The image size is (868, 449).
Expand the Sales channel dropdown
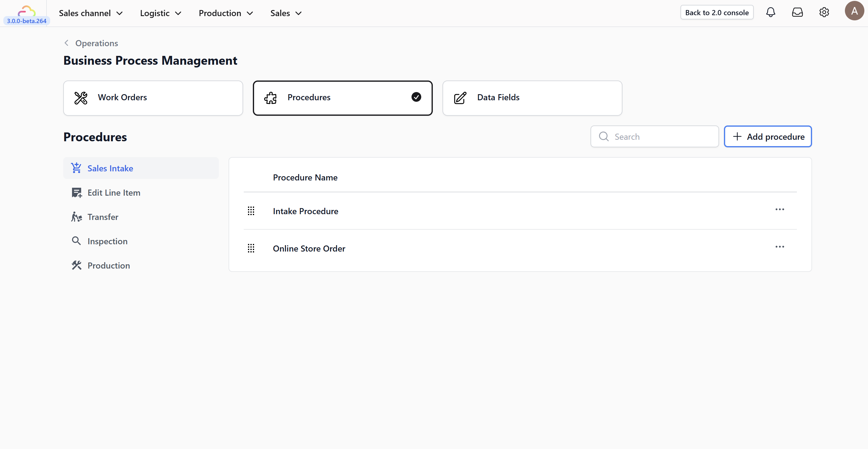coord(91,13)
